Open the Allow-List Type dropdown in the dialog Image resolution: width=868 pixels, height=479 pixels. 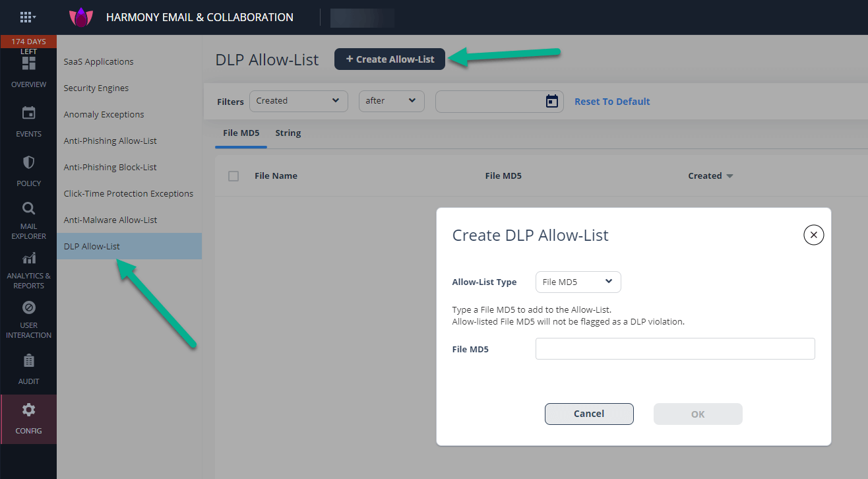pyautogui.click(x=578, y=282)
